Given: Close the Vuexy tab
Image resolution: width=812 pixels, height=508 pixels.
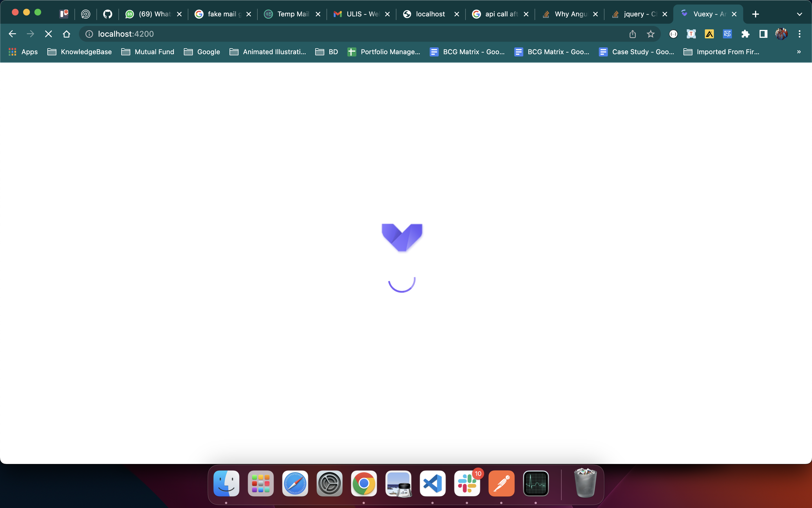Looking at the screenshot, I should click(x=734, y=14).
